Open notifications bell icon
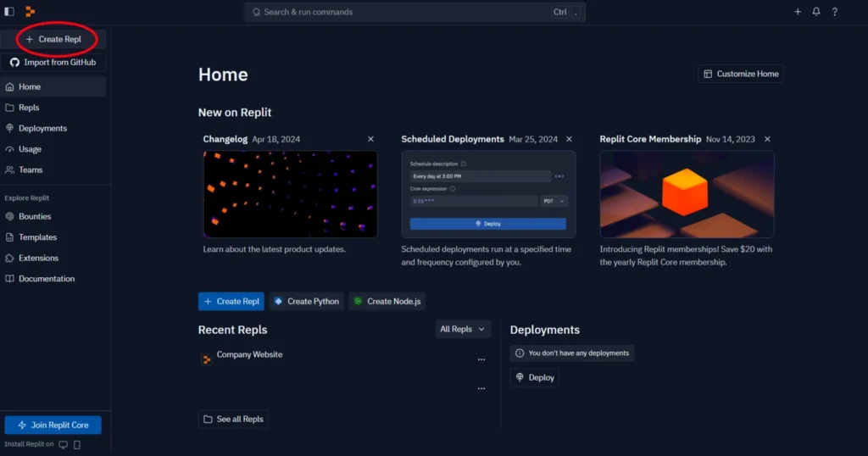 point(816,12)
